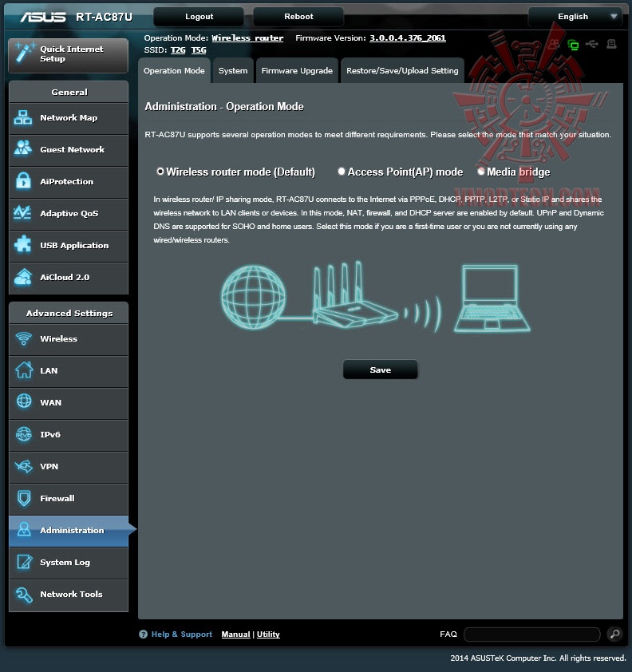
Task: Open the Utility link in the footer
Action: (268, 634)
